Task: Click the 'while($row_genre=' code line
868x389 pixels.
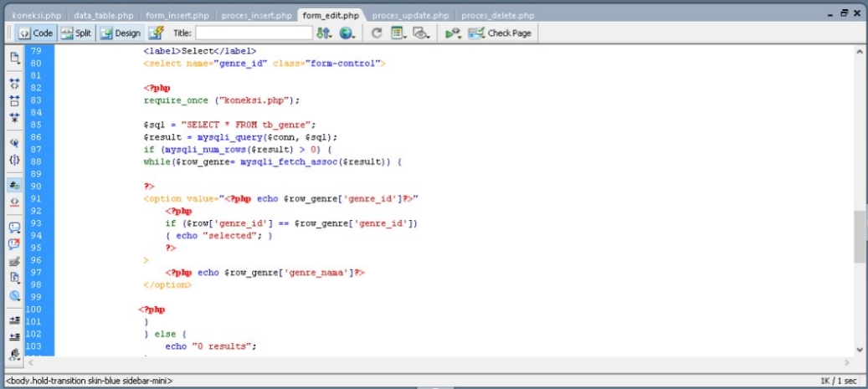Action: coord(272,162)
